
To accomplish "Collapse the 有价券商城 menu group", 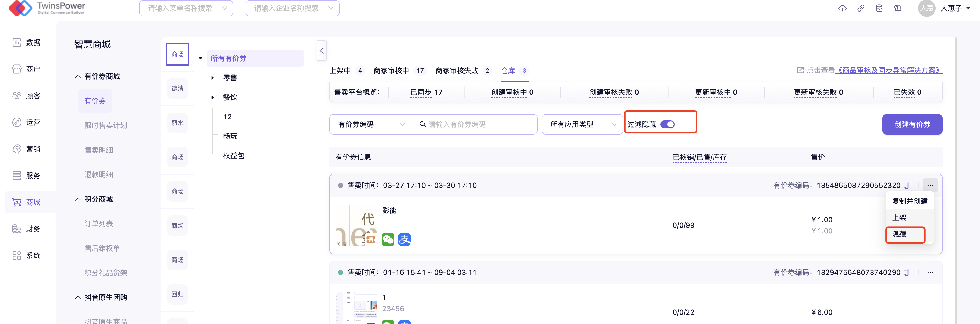I will click(x=98, y=76).
